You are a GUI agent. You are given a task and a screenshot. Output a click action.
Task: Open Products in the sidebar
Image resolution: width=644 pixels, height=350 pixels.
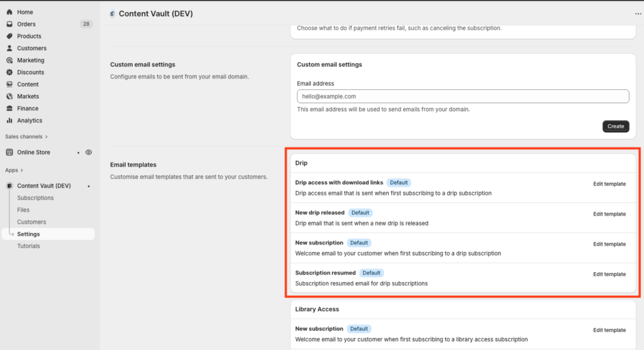[29, 36]
